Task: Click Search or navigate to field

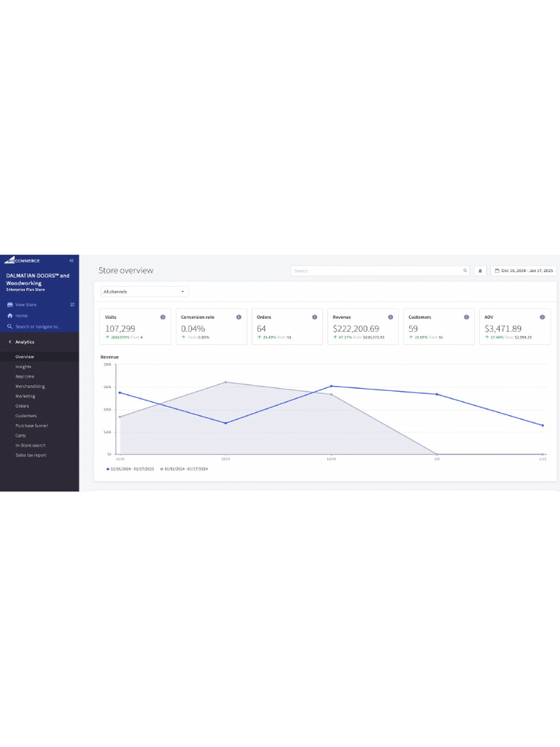Action: click(x=38, y=327)
